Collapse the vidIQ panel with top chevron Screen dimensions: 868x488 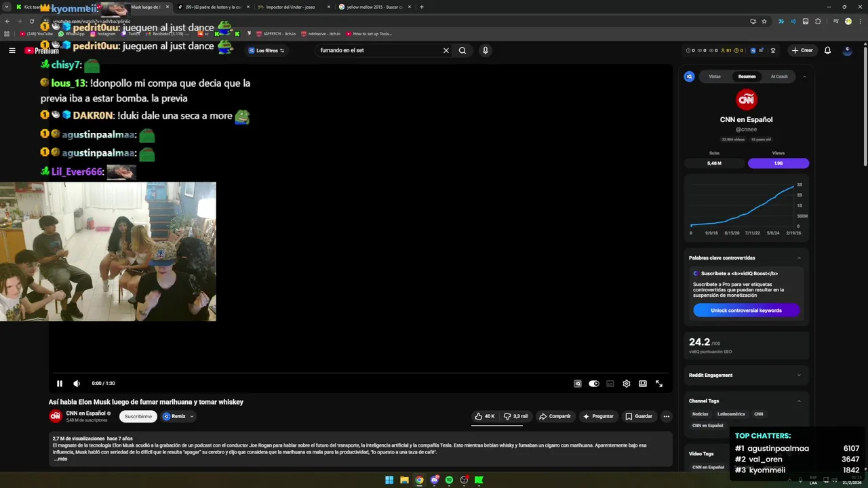804,77
